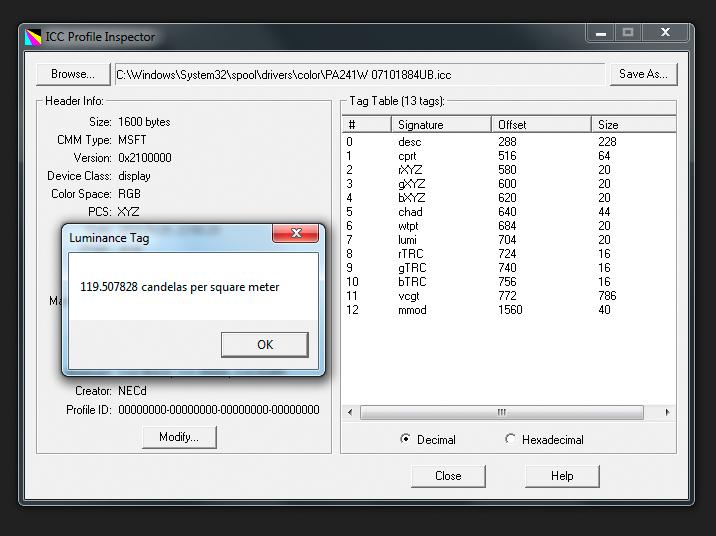This screenshot has height=536, width=716.
Task: Click the CMM Type value MSFT
Action: tap(132, 140)
